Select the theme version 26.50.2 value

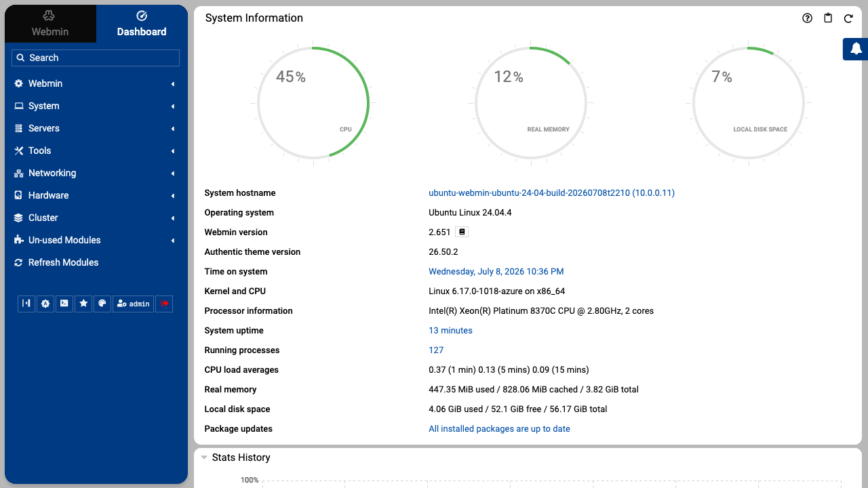click(x=443, y=252)
